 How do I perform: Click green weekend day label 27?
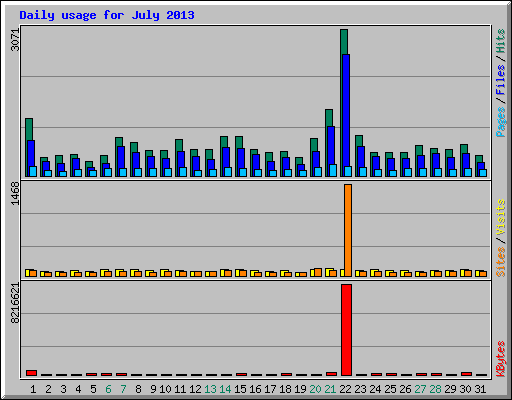420,389
